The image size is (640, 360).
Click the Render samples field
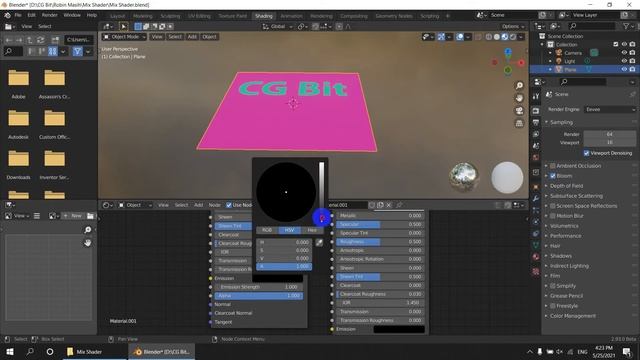pyautogui.click(x=609, y=134)
